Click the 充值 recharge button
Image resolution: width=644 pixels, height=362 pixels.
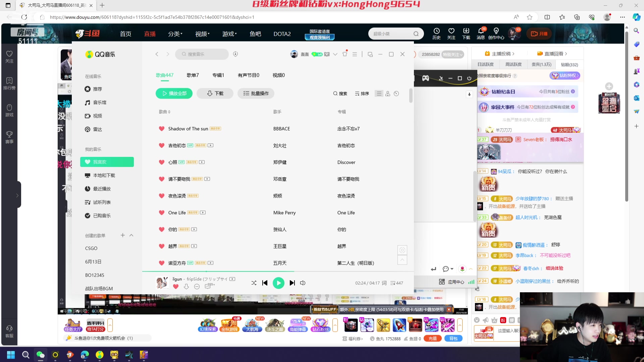(432, 338)
